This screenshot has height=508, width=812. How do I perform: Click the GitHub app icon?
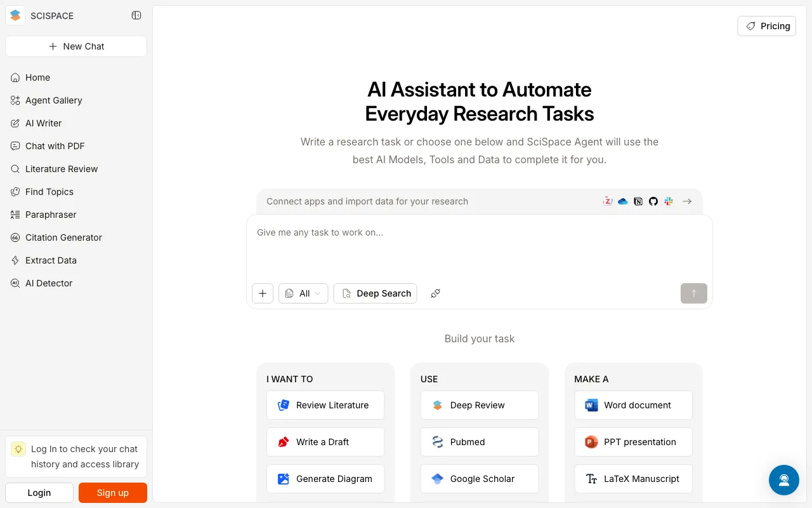tap(653, 201)
